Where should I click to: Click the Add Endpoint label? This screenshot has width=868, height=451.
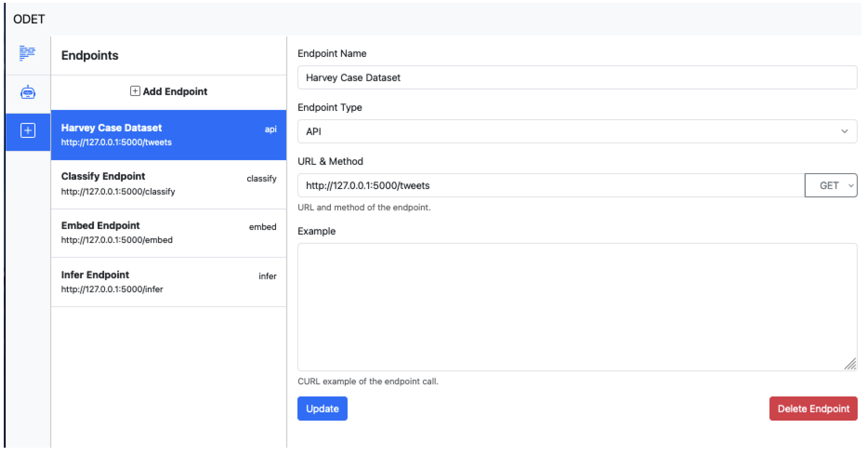[175, 91]
